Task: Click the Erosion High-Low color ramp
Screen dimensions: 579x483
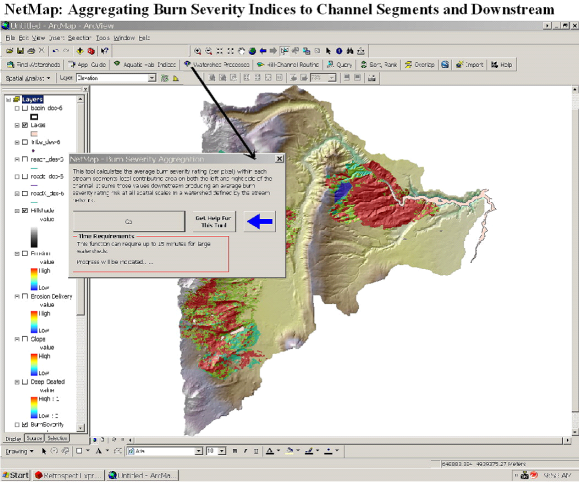Action: tap(34, 279)
